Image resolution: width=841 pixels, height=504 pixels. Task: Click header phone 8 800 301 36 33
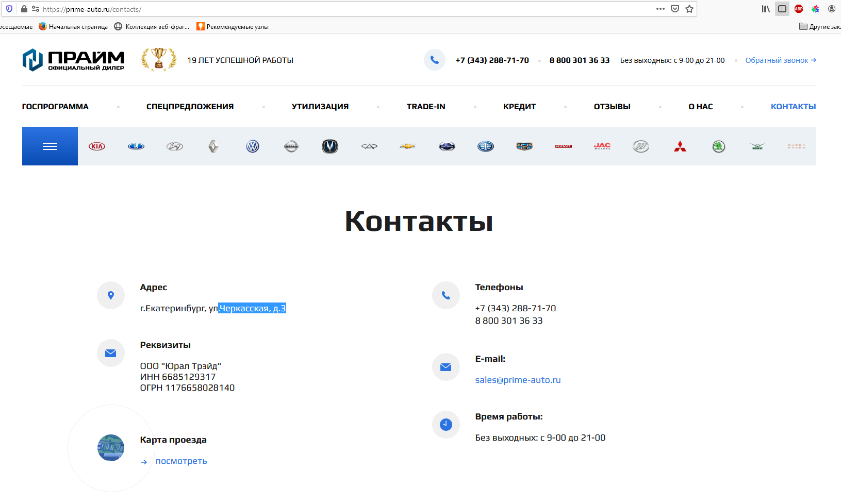click(580, 60)
